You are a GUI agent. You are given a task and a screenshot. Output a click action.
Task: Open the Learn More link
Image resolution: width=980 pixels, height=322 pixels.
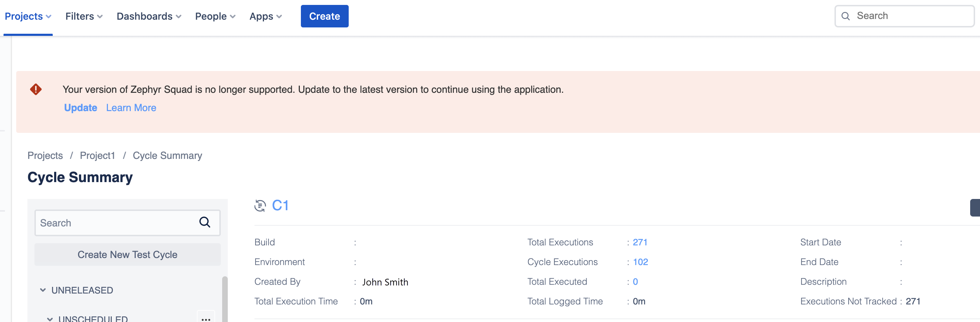pos(131,108)
